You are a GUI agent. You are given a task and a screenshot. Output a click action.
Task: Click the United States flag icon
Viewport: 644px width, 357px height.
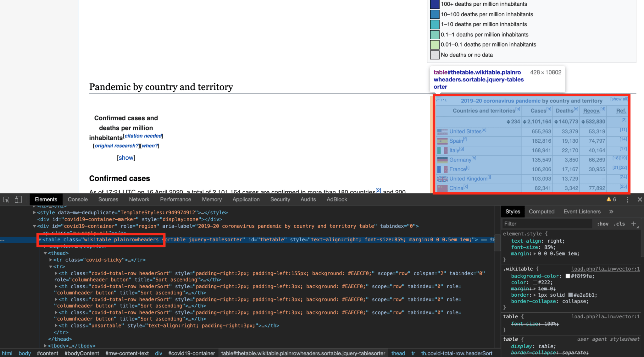(442, 131)
